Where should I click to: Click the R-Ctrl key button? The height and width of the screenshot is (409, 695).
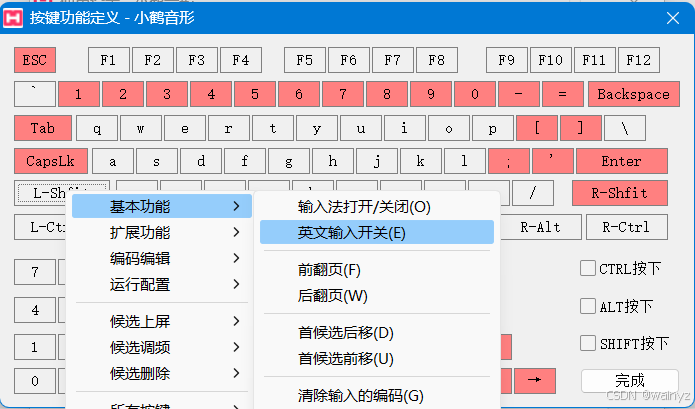pyautogui.click(x=626, y=227)
